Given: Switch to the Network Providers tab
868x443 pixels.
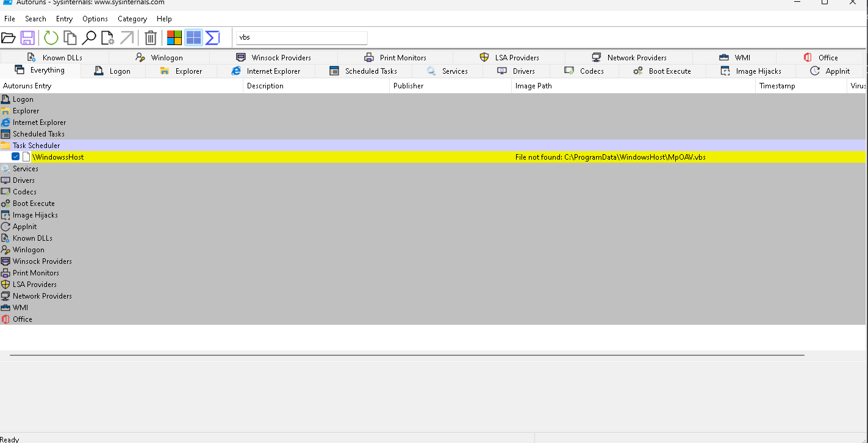Looking at the screenshot, I should click(x=629, y=57).
